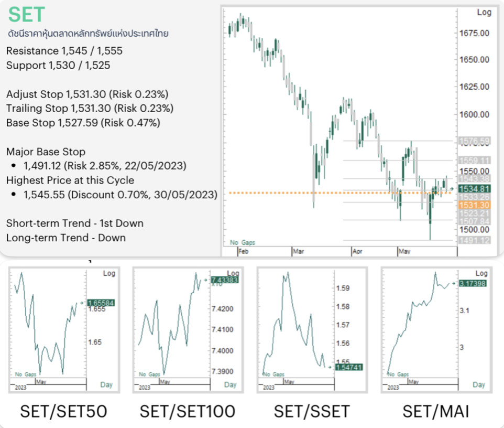Click Adjust Stop 1,531.30 text
Image resolution: width=504 pixels, height=428 pixels.
pos(87,94)
